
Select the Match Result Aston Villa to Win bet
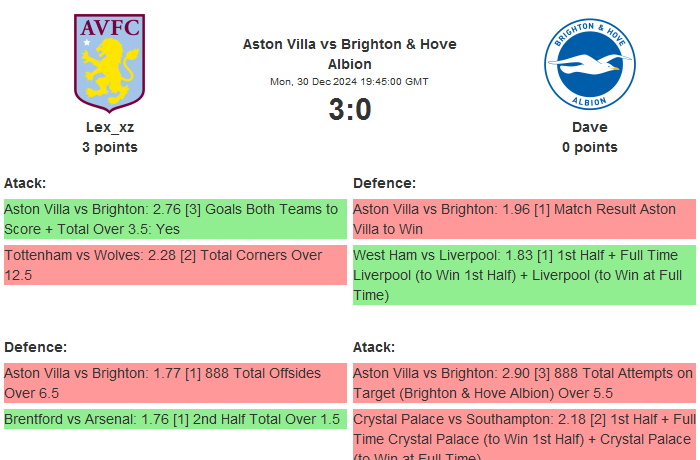524,219
